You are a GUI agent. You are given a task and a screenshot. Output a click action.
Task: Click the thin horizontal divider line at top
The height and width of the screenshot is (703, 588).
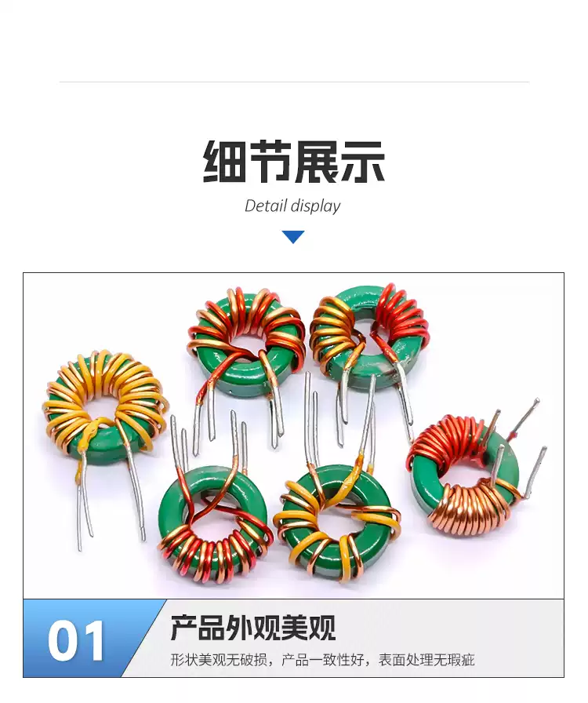294,82
